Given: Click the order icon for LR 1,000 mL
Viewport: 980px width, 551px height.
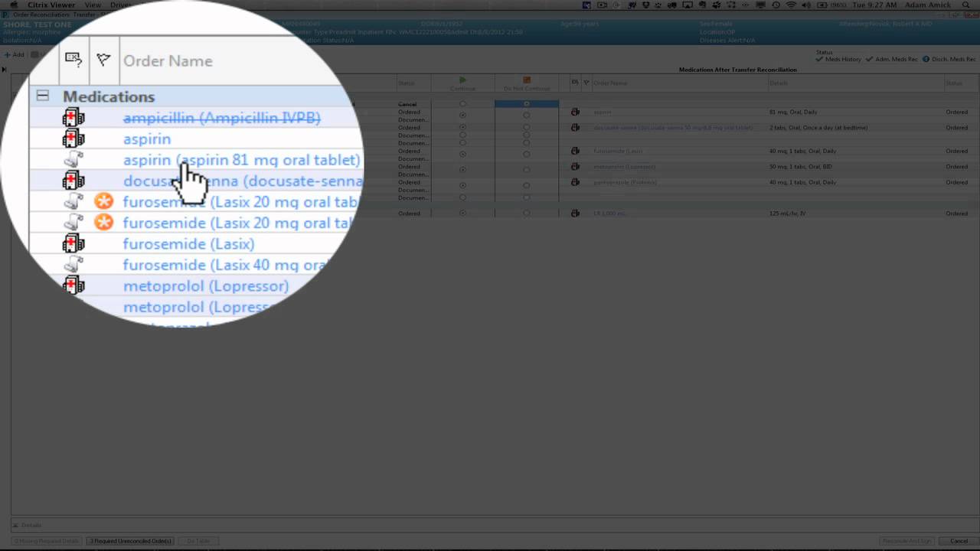Looking at the screenshot, I should click(575, 214).
